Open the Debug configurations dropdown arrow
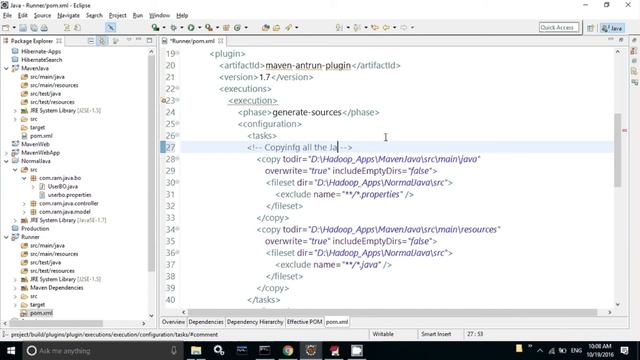Screen dimensions: 640x360 182,28
